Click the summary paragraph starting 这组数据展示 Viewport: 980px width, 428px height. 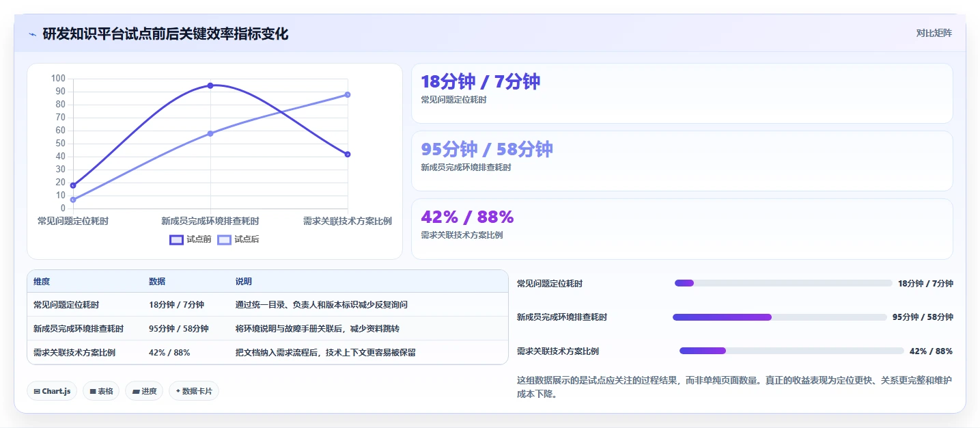tap(735, 387)
